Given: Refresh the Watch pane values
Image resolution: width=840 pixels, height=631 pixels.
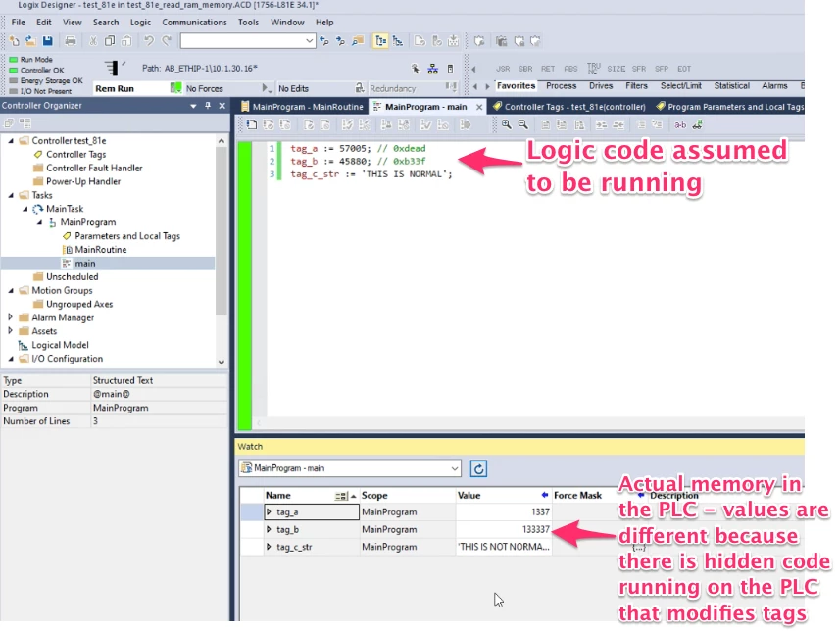Looking at the screenshot, I should click(x=478, y=468).
